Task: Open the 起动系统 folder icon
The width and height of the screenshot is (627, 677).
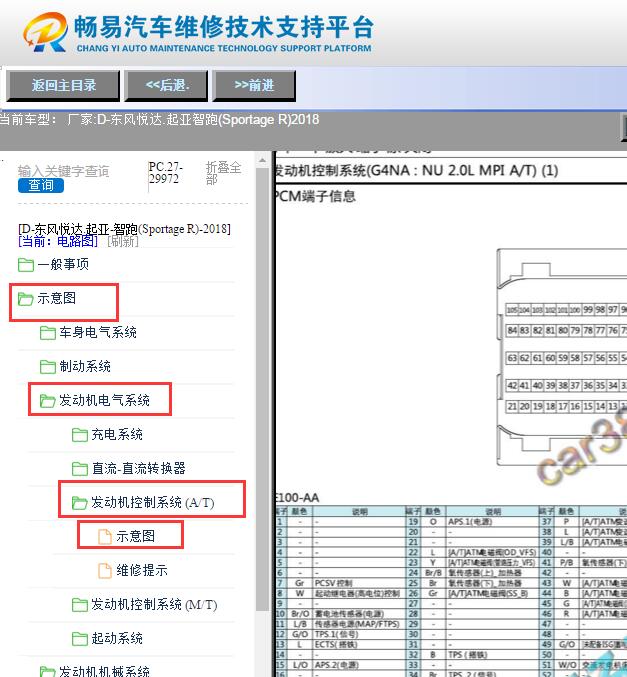Action: pos(79,639)
